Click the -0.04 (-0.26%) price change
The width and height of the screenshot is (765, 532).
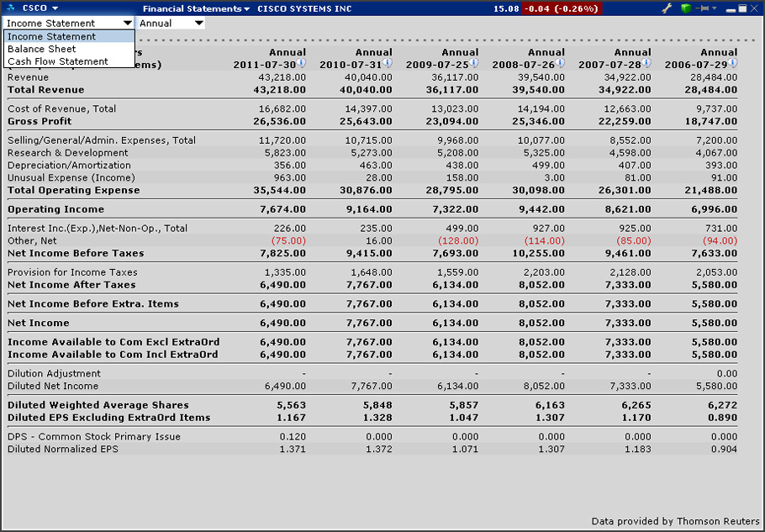[x=562, y=8]
